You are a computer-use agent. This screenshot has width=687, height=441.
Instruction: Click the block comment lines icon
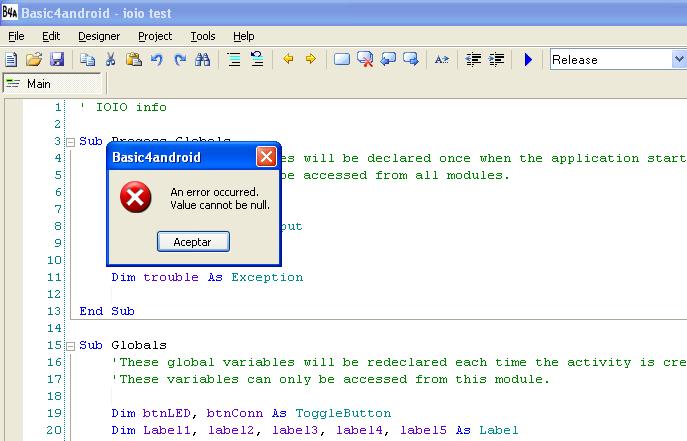[234, 59]
